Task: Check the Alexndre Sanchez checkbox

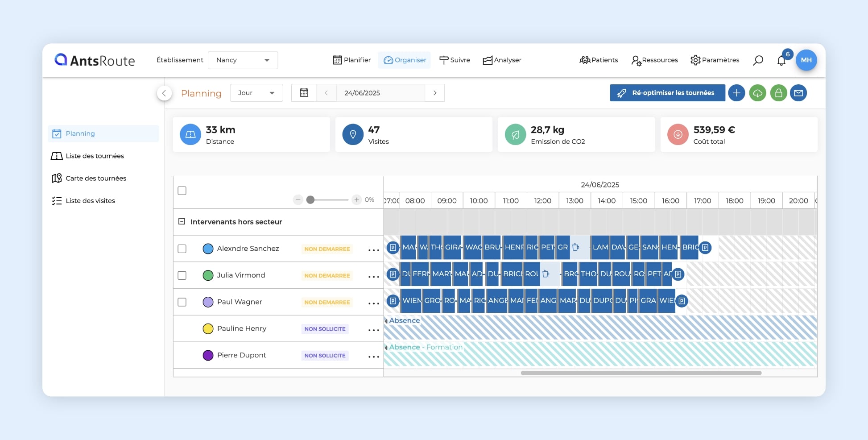Action: coord(182,249)
